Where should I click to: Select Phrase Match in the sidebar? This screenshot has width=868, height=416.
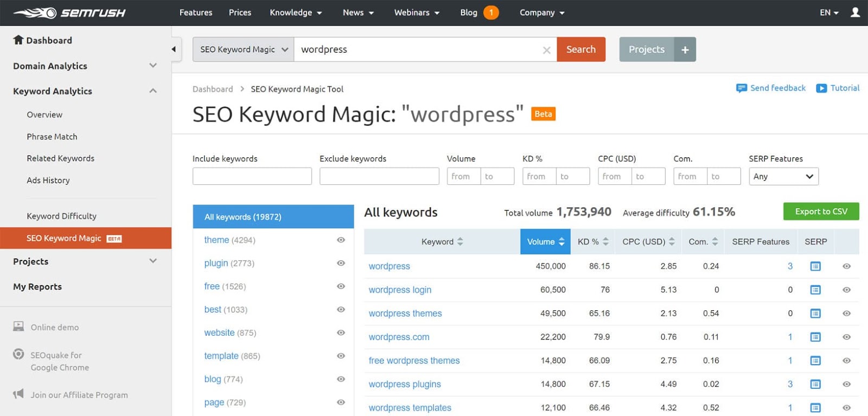click(x=52, y=137)
